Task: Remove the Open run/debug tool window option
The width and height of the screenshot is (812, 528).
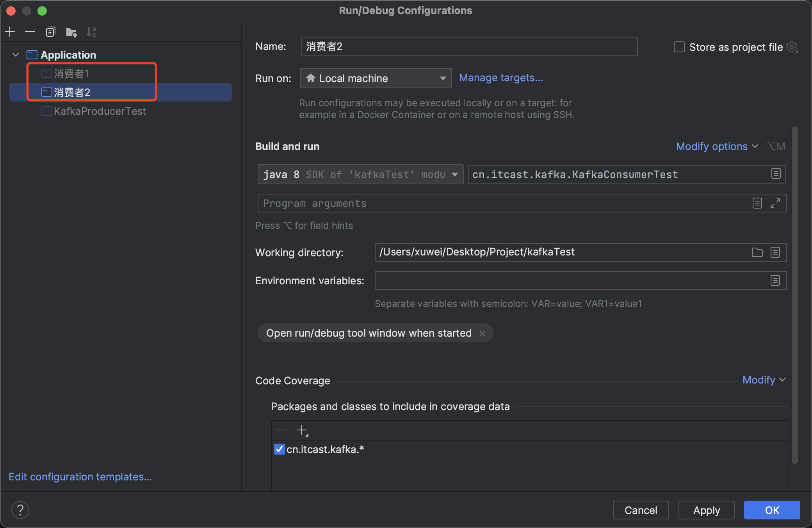Action: pyautogui.click(x=483, y=333)
